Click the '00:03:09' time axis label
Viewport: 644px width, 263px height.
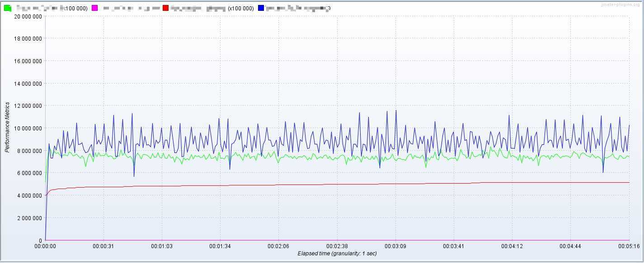click(396, 247)
